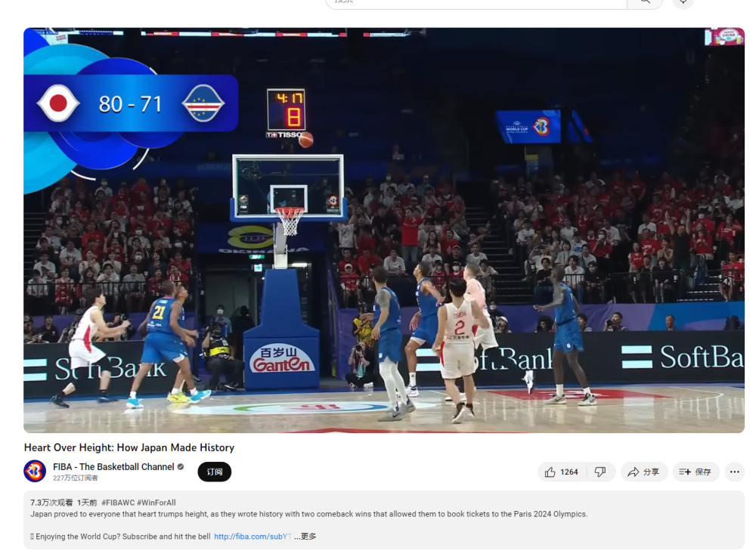
Task: Click the thumbs-down dislike button
Action: [x=600, y=472]
